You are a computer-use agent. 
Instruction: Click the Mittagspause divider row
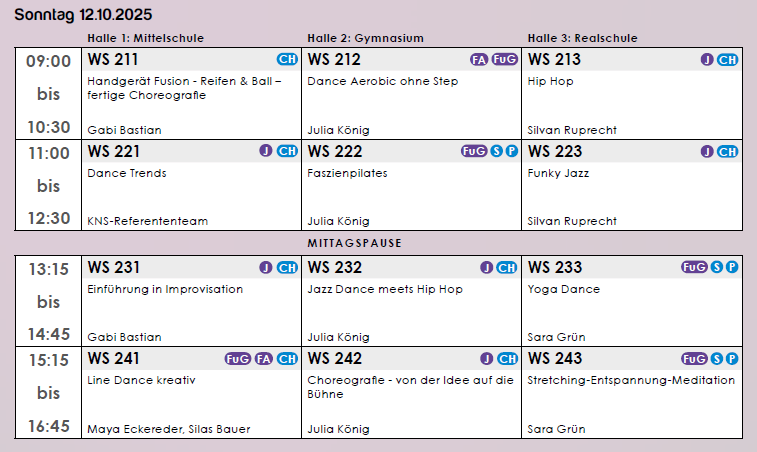click(378, 243)
